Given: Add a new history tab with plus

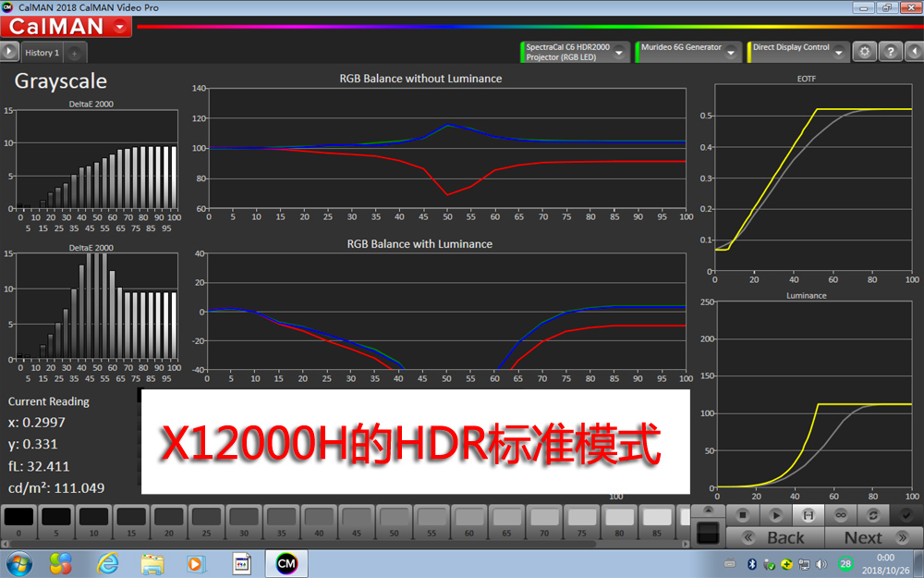Looking at the screenshot, I should (x=75, y=53).
